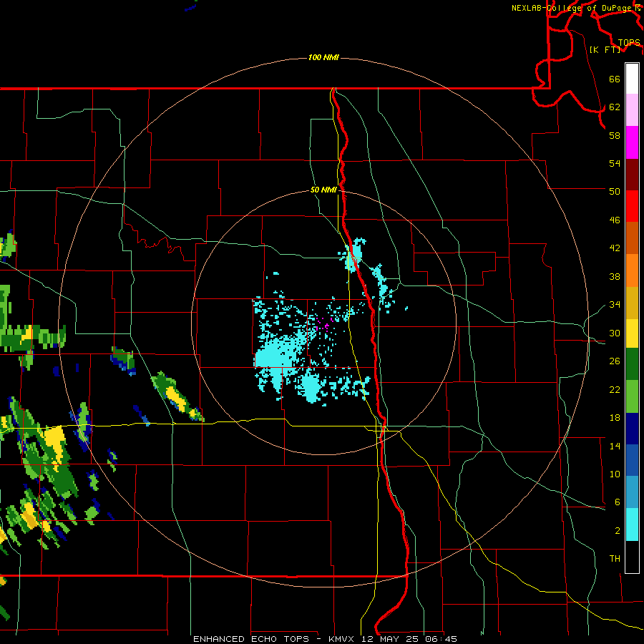Click the light blue swatch near 6
This screenshot has width=644, height=644.
pos(632,492)
